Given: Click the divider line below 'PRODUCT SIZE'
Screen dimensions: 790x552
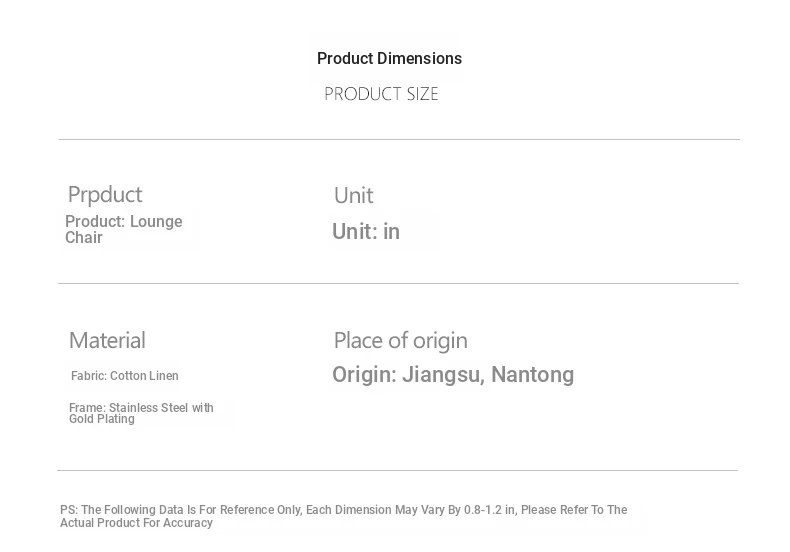Looking at the screenshot, I should pos(398,139).
